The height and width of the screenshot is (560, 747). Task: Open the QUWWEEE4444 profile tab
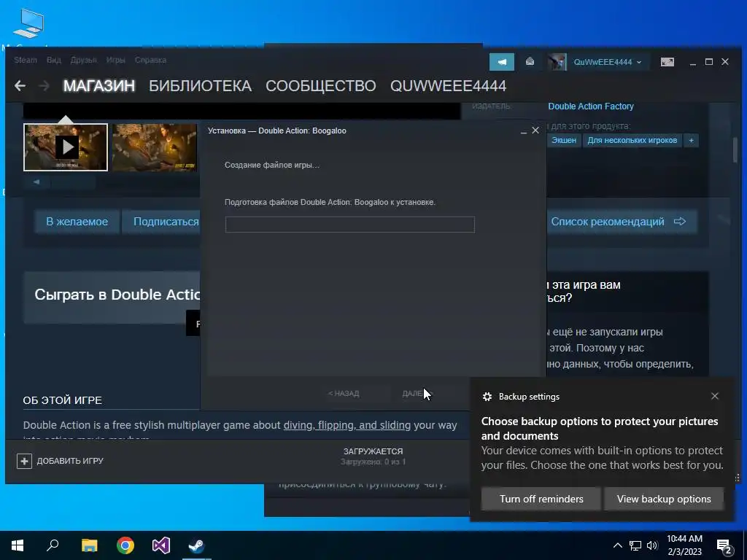pyautogui.click(x=448, y=86)
